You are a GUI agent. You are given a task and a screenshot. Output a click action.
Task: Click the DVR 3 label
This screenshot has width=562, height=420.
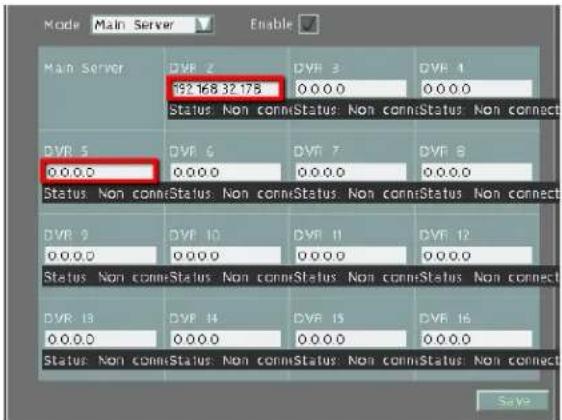[x=316, y=68]
